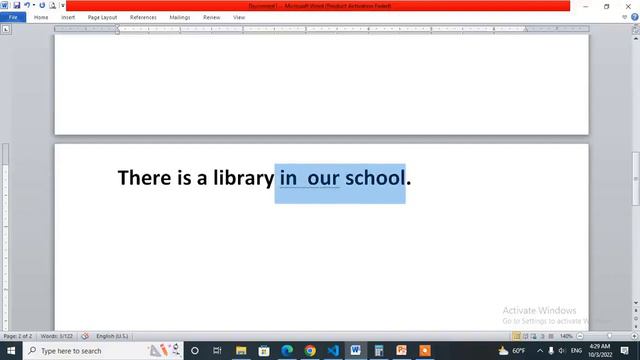Open Word Help with the question mark icon
640x360 pixels.
[635, 17]
